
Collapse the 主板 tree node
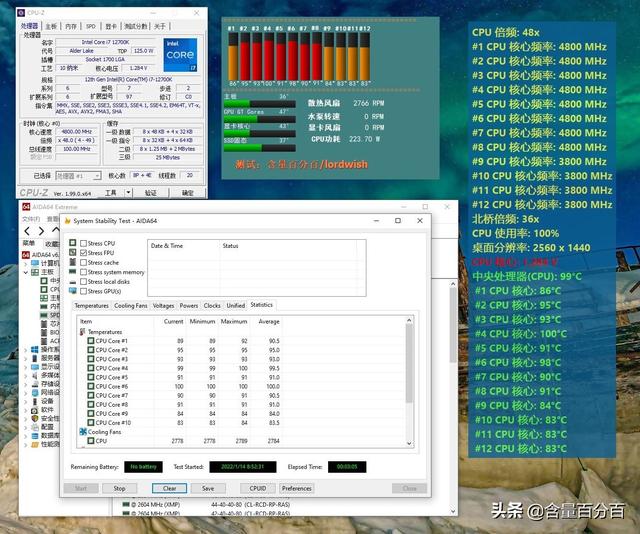[x=26, y=272]
